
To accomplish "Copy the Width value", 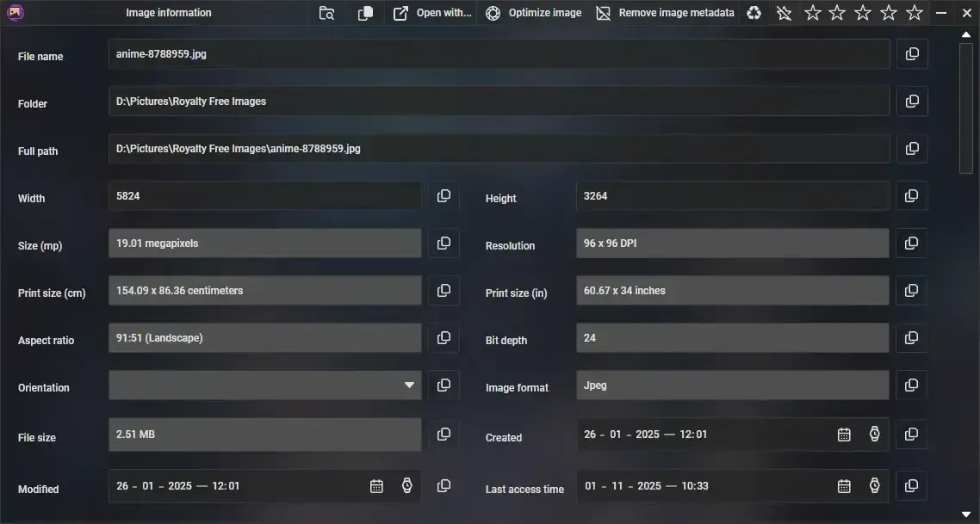I will [x=443, y=196].
